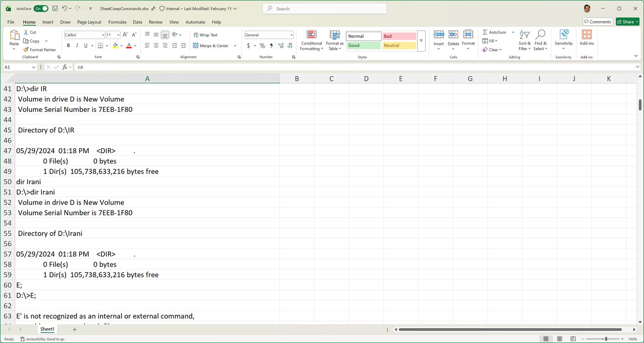Toggle underline formatting
This screenshot has width=644, height=343.
[85, 45]
